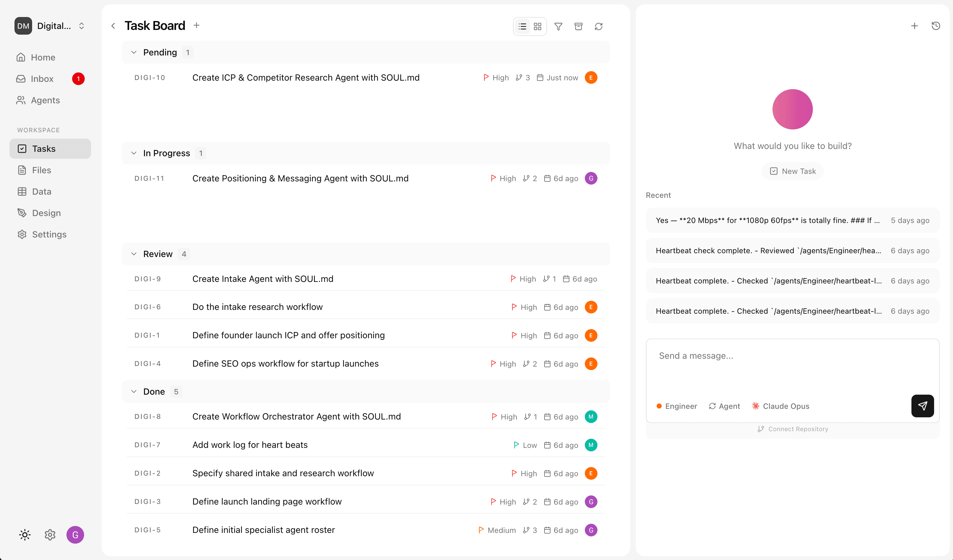The image size is (953, 560).
Task: Open the task filter options
Action: point(559,26)
